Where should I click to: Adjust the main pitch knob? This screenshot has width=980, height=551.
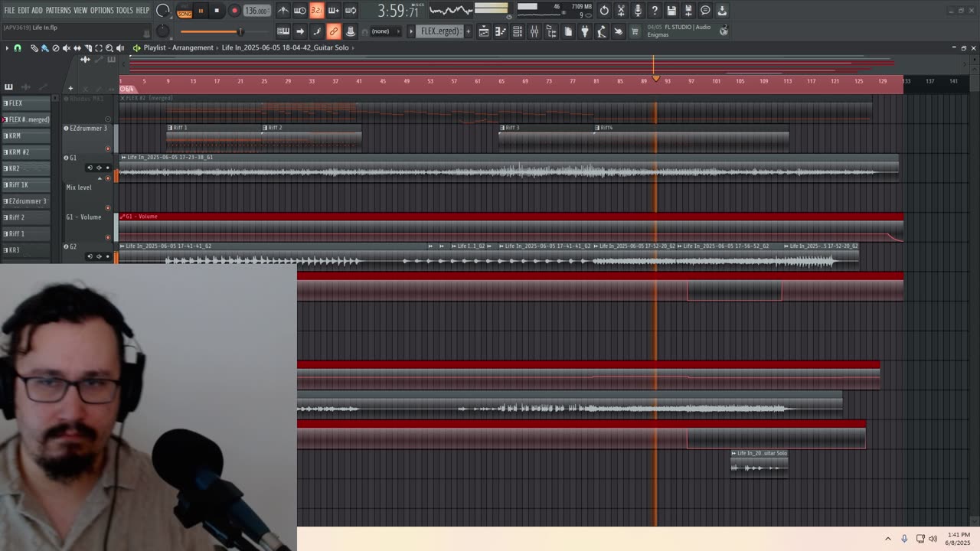pyautogui.click(x=162, y=31)
